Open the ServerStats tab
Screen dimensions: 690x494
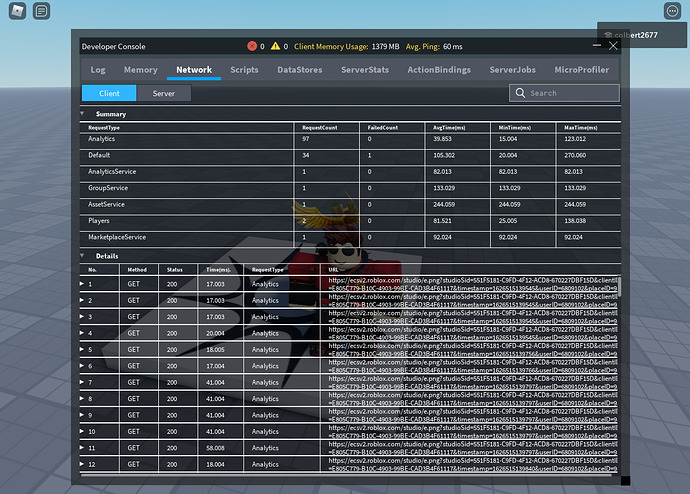click(x=365, y=70)
